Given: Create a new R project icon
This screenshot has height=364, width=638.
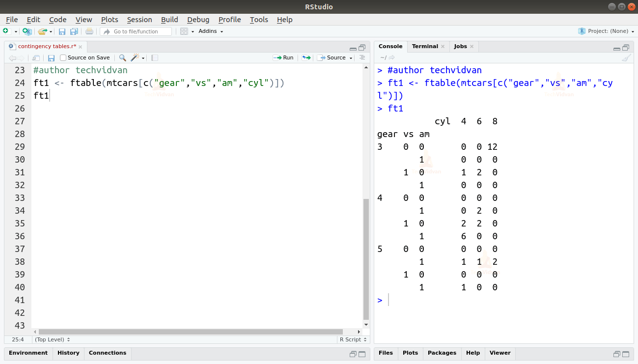Looking at the screenshot, I should point(27,31).
